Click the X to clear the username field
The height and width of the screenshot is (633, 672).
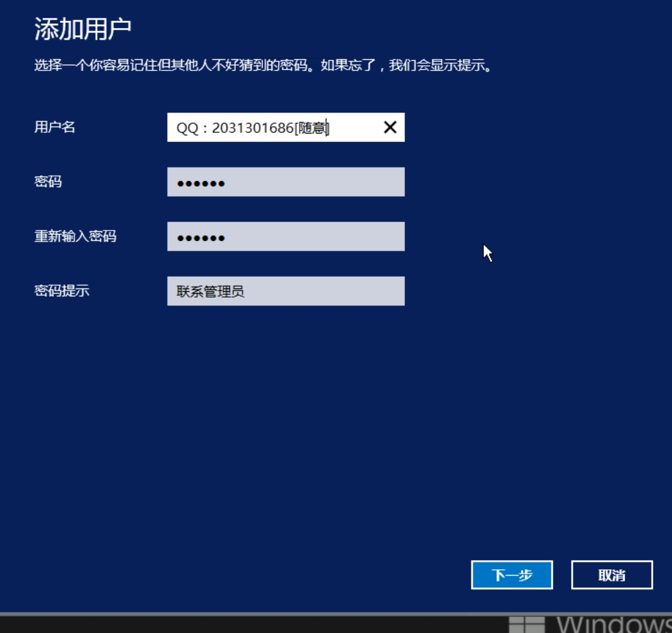click(389, 128)
